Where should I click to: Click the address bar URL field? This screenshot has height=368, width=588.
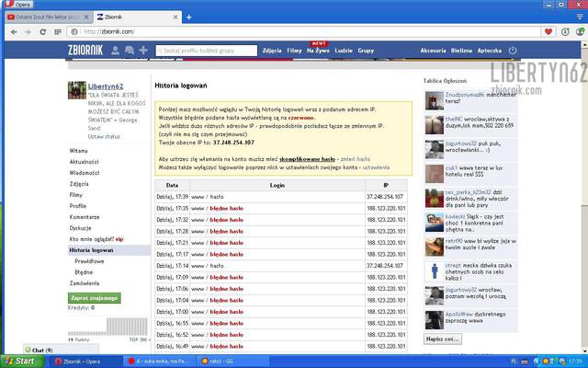point(304,32)
